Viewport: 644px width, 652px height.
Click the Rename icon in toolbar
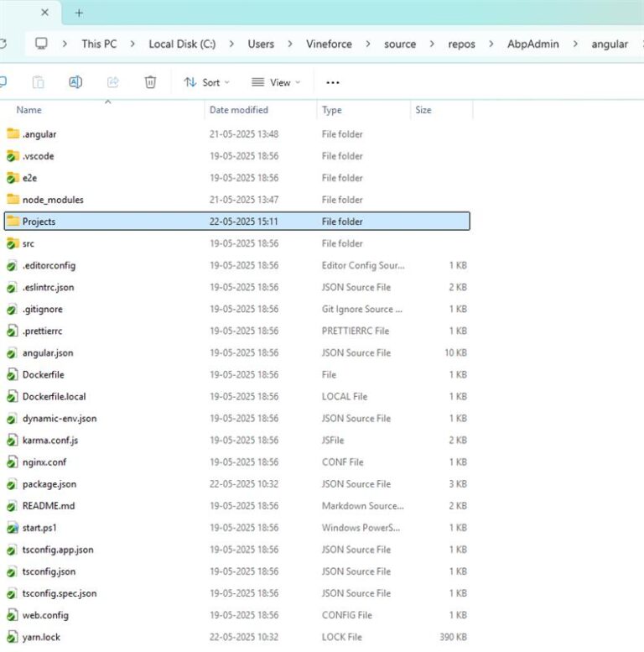[75, 82]
